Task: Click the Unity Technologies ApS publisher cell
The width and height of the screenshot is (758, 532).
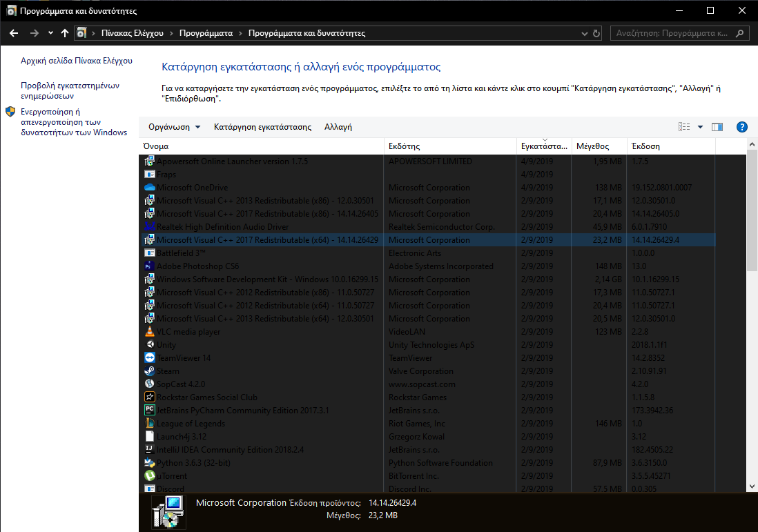Action: 431,345
